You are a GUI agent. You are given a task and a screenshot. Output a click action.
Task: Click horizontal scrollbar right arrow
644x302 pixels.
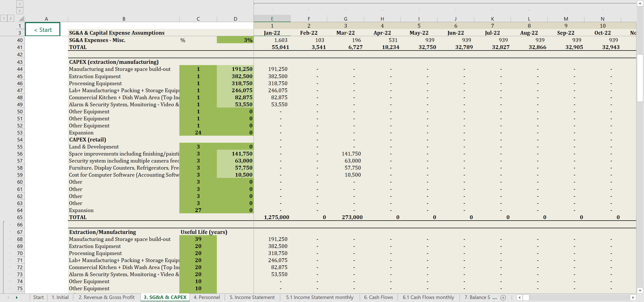[633, 297]
